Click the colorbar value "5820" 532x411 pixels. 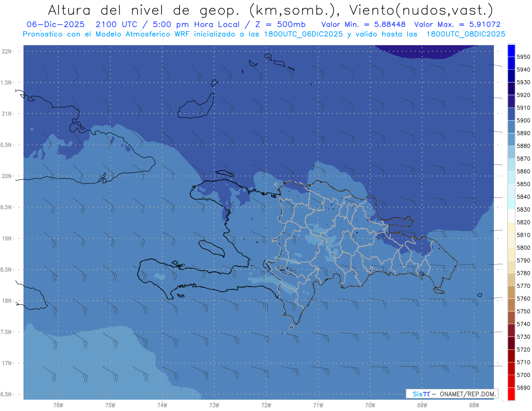pos(524,222)
